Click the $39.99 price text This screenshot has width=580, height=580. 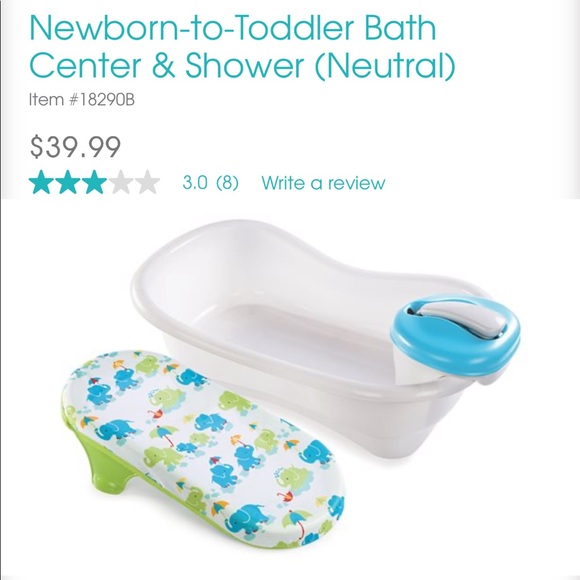(x=75, y=147)
